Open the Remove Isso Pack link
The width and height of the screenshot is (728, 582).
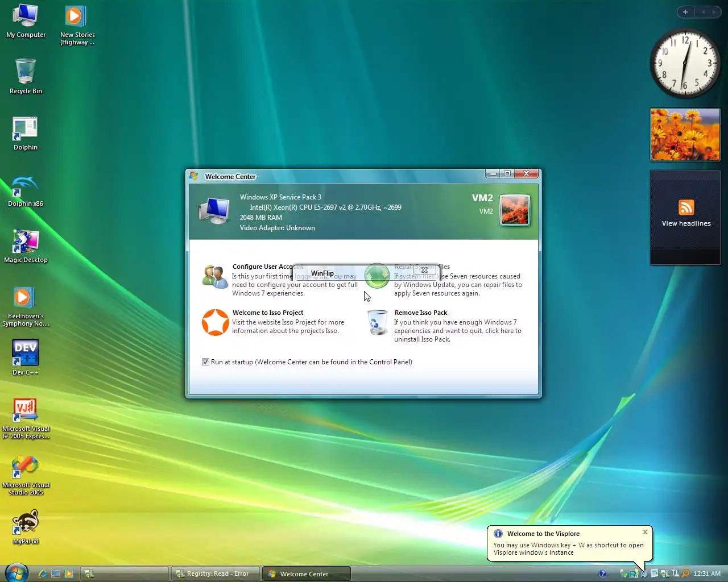[421, 313]
